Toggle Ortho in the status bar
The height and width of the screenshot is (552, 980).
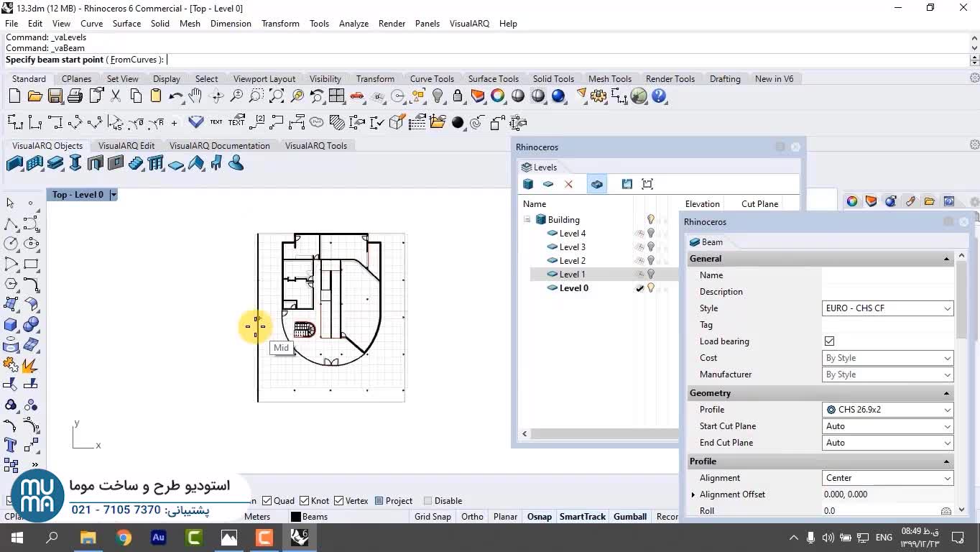[x=472, y=517]
